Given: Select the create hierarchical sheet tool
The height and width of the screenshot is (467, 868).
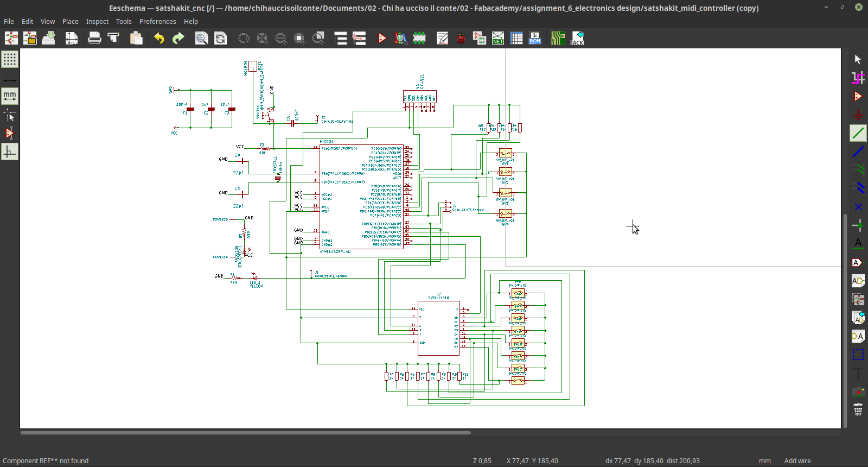Looking at the screenshot, I should (x=858, y=299).
